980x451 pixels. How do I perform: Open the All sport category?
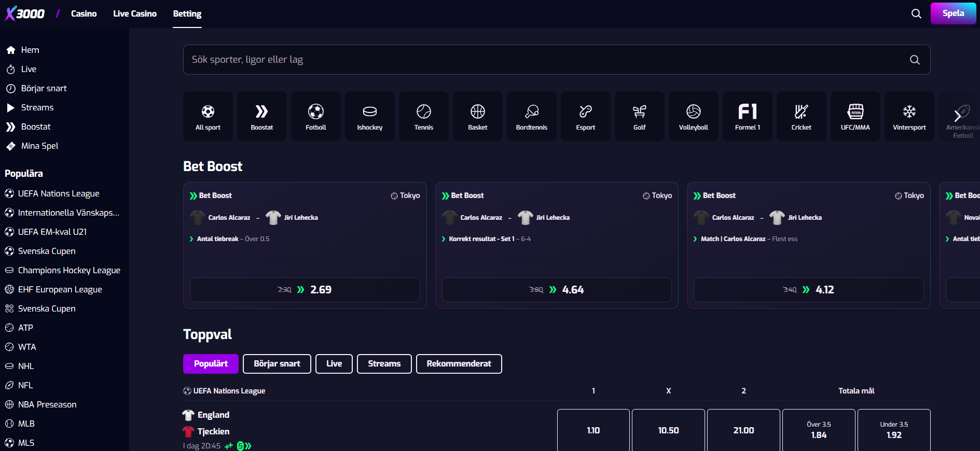click(208, 116)
